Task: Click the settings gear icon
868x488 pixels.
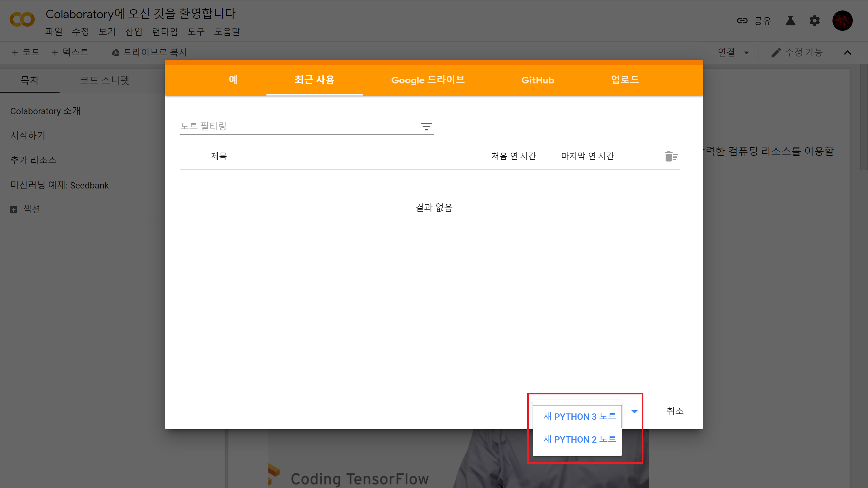Action: (x=814, y=21)
